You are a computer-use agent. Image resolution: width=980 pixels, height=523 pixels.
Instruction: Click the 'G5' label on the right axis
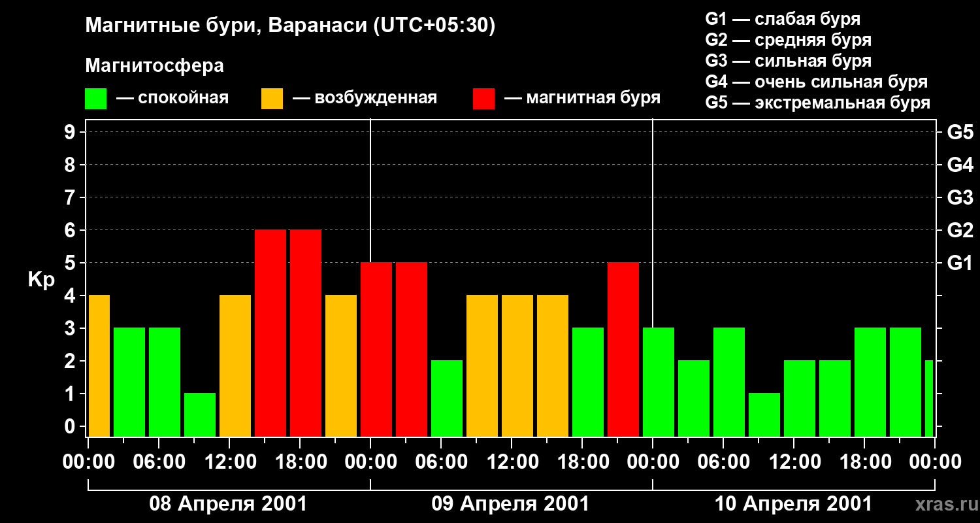[960, 132]
